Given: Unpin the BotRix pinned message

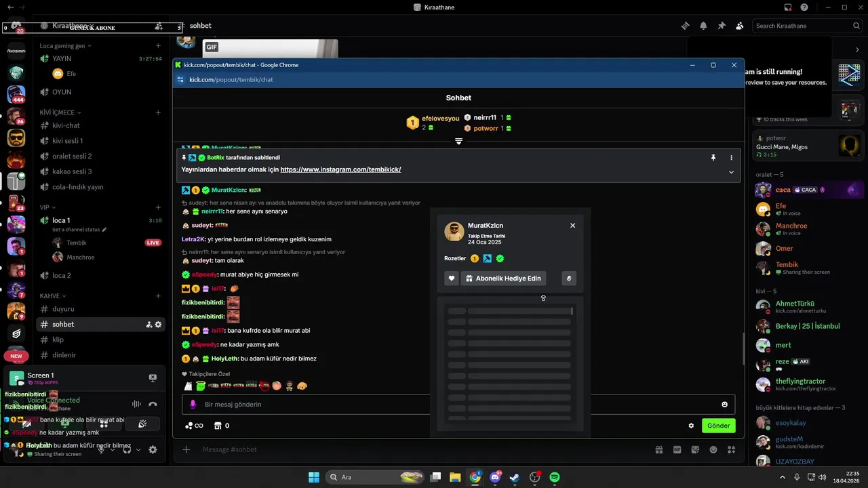Looking at the screenshot, I should pyautogui.click(x=713, y=157).
